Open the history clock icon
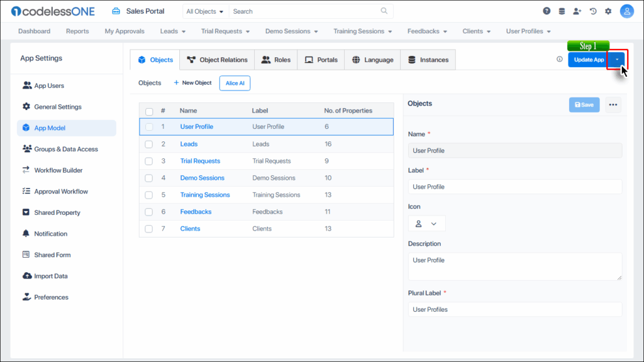 tap(592, 11)
